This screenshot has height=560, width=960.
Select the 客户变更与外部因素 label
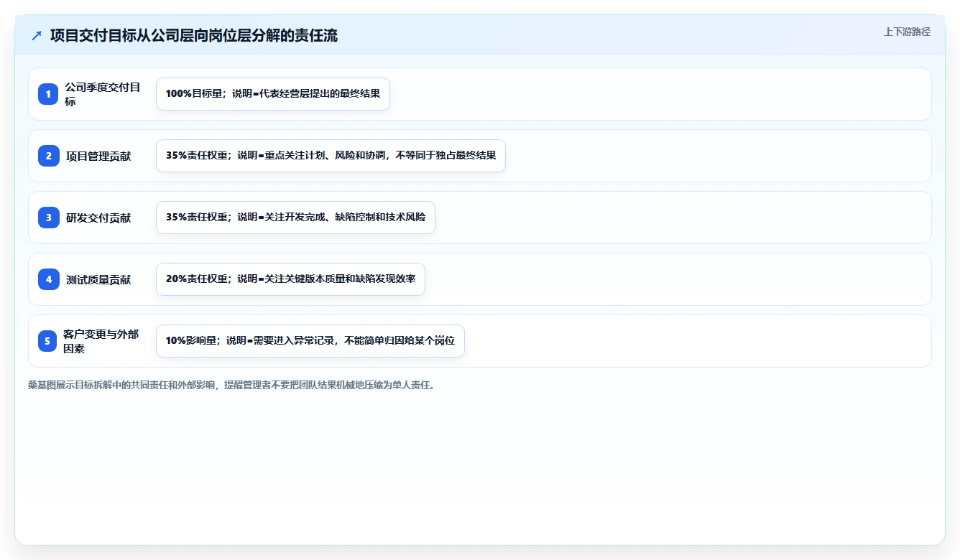click(101, 341)
